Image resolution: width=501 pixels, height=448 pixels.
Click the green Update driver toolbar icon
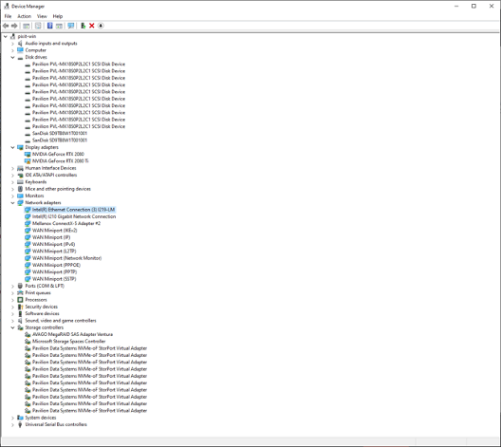click(x=83, y=26)
